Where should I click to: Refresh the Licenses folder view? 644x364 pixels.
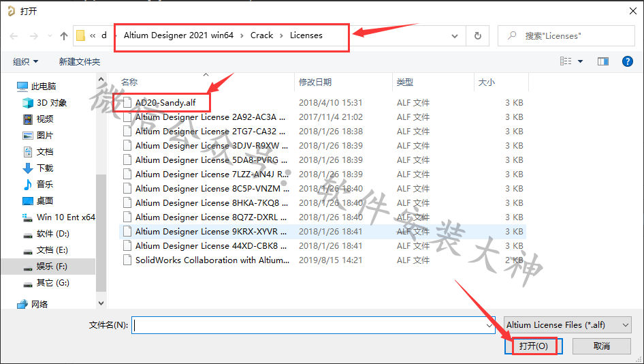coord(478,35)
